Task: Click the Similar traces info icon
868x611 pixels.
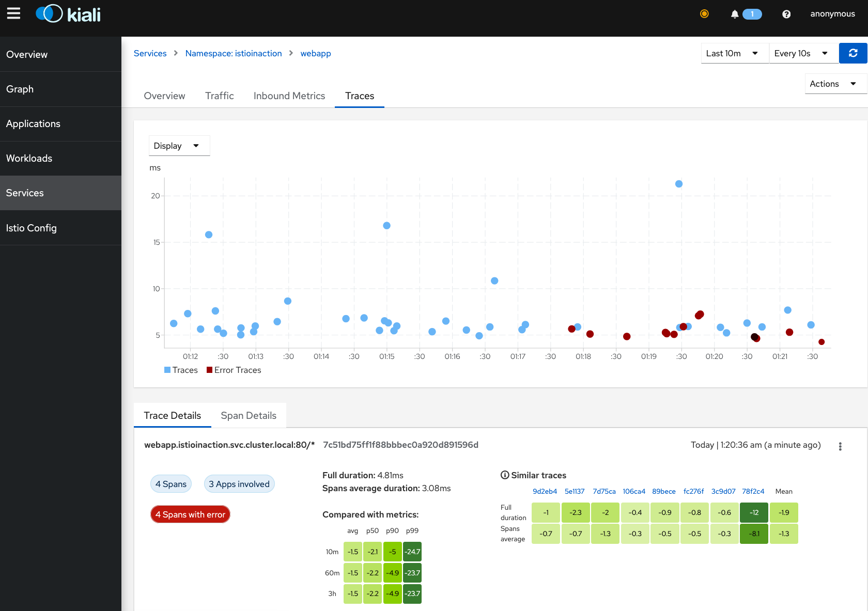Action: pos(505,475)
